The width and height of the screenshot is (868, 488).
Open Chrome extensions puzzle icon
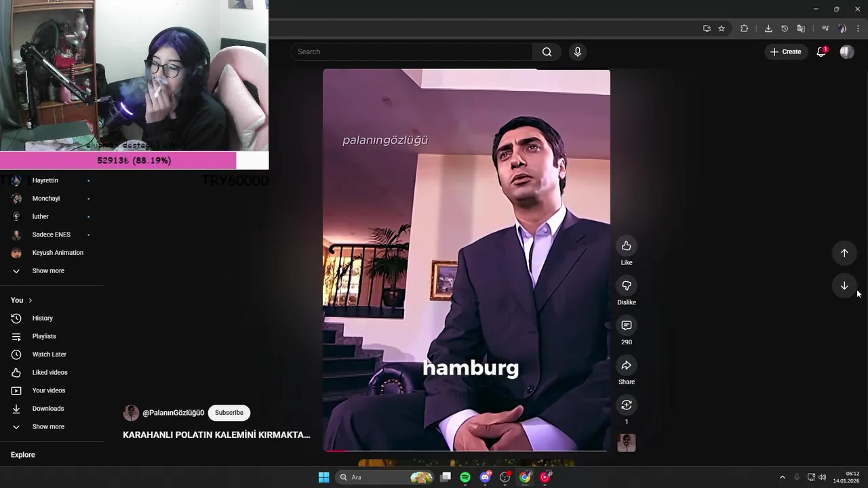744,28
